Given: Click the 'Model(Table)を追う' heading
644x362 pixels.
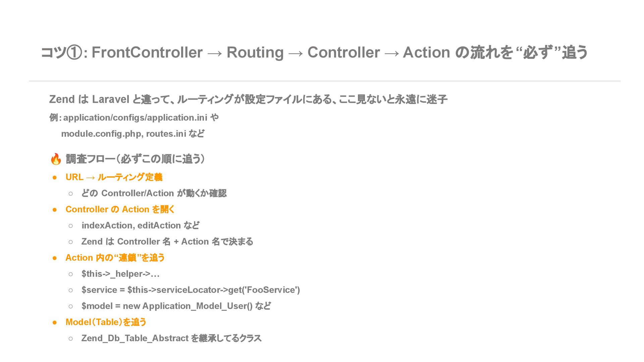Looking at the screenshot, I should [x=106, y=322].
